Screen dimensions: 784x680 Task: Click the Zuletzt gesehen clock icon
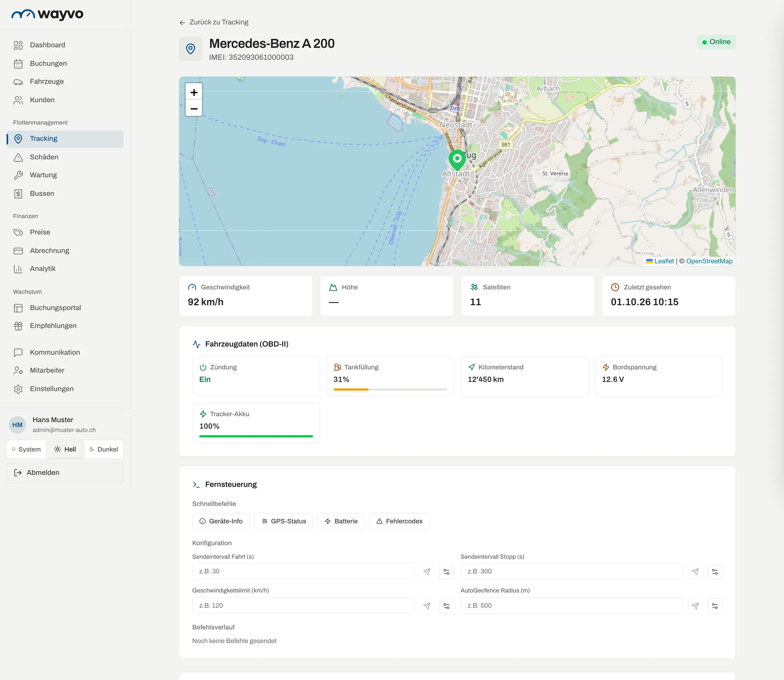615,287
